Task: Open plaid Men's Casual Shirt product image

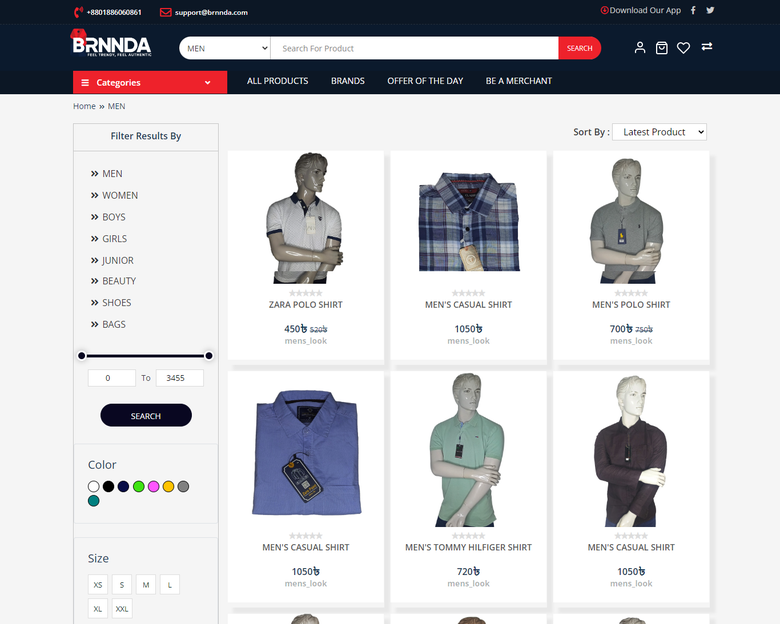Action: (469, 221)
